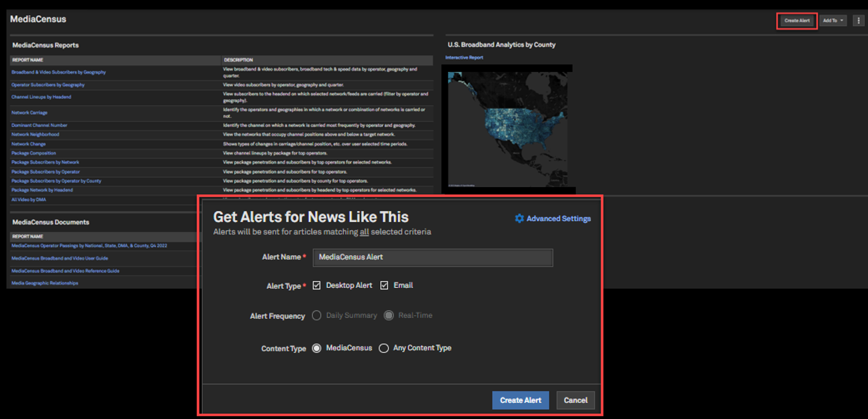Screen dimensions: 868x419
Task: Click the Create Alert button in page header
Action: pyautogui.click(x=797, y=21)
